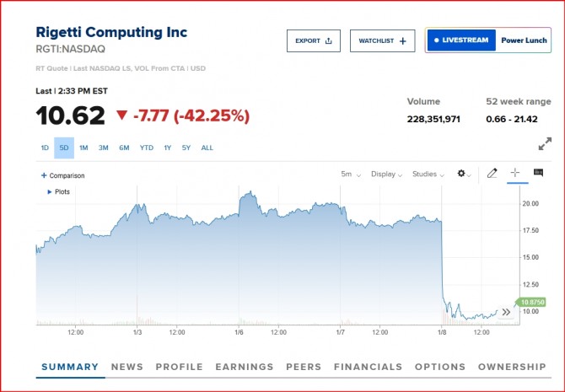This screenshot has height=392, width=565.
Task: Add stock to Watchlist
Action: (382, 40)
